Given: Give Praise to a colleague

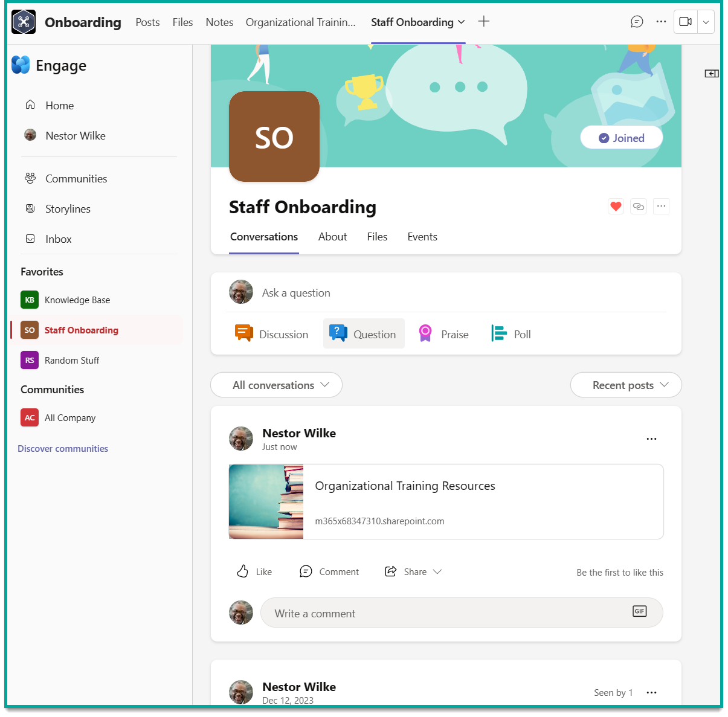Looking at the screenshot, I should coord(443,333).
